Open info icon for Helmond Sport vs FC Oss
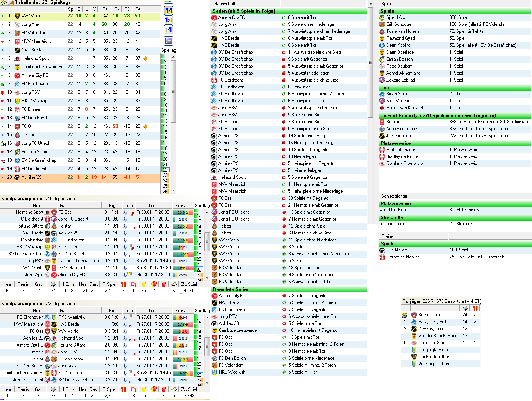 click(x=125, y=212)
